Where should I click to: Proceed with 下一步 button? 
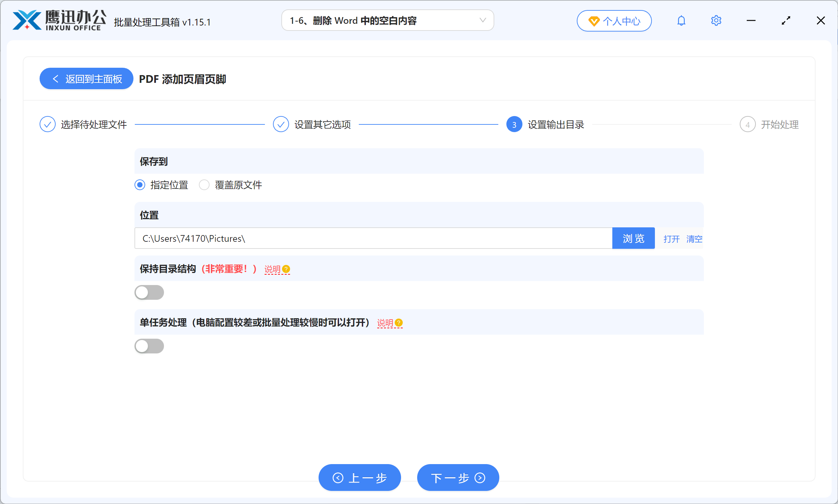[458, 478]
